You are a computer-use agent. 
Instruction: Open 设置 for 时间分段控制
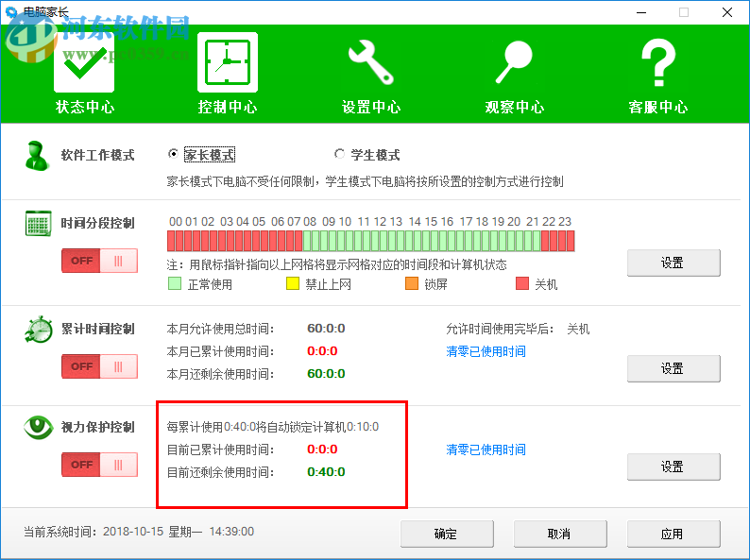point(673,263)
